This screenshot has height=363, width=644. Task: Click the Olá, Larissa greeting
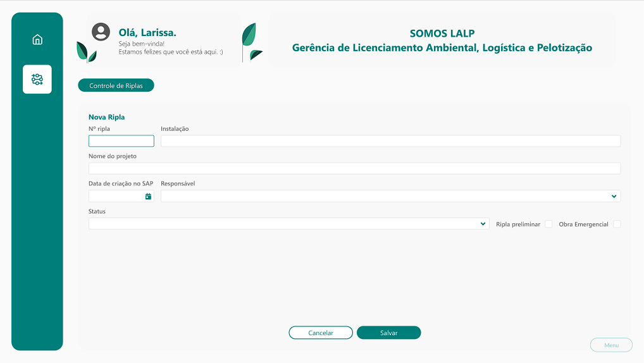147,32
